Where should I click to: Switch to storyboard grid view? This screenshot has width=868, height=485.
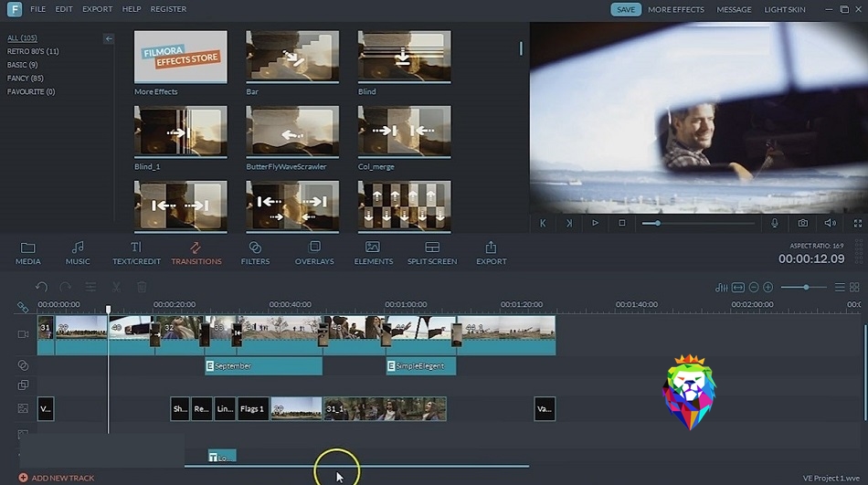coord(854,288)
